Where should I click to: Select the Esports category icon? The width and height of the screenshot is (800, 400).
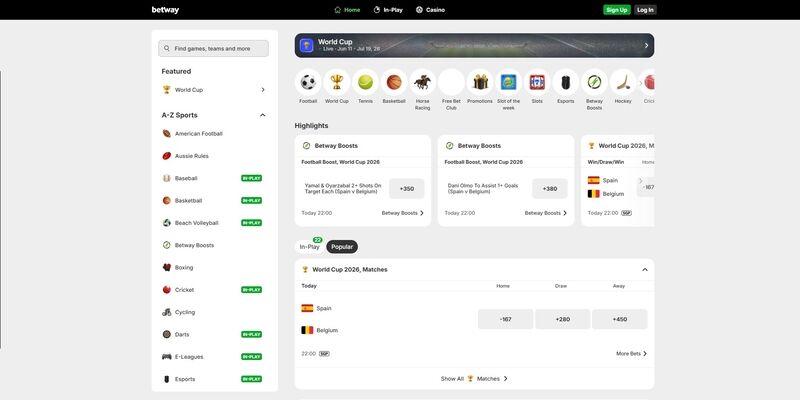pyautogui.click(x=566, y=82)
